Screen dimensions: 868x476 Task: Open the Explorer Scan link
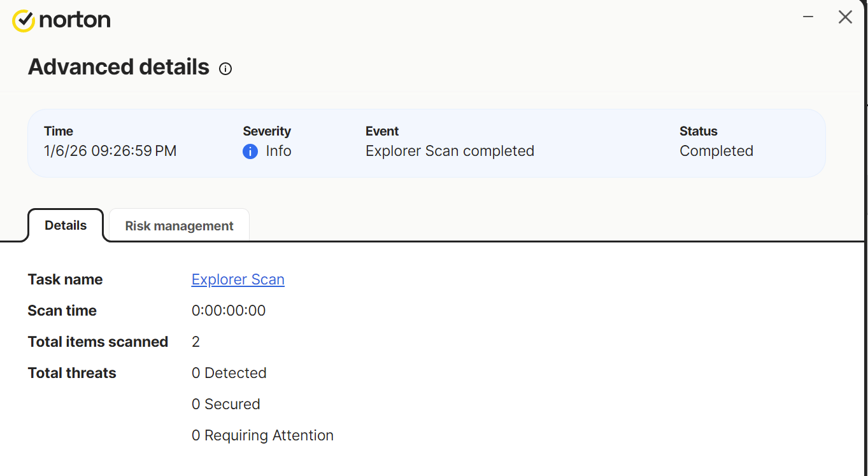238,279
